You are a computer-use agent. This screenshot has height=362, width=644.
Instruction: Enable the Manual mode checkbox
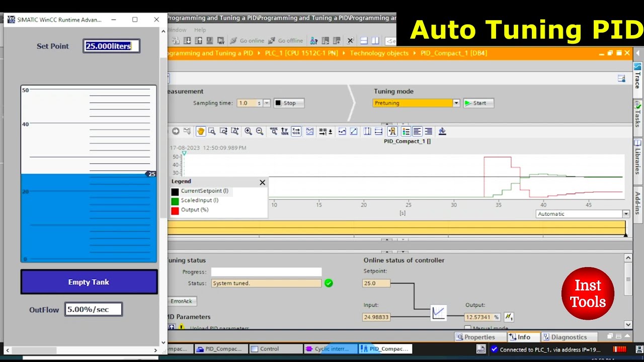point(467,328)
